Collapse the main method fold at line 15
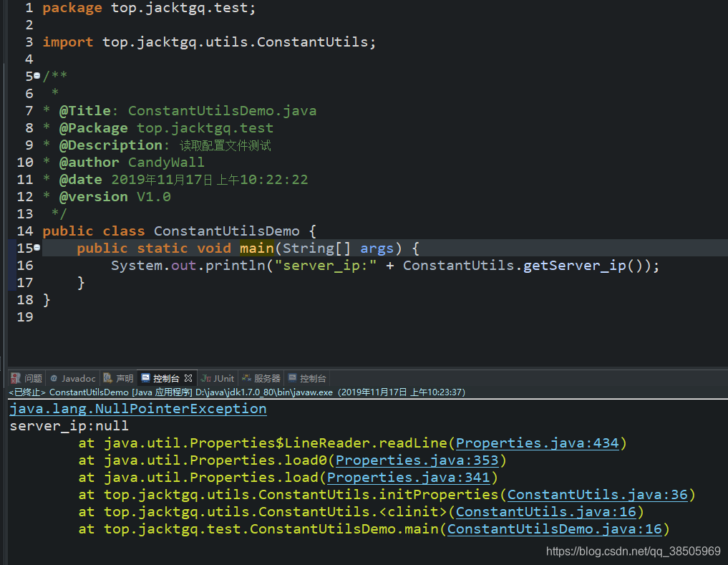 click(x=37, y=247)
